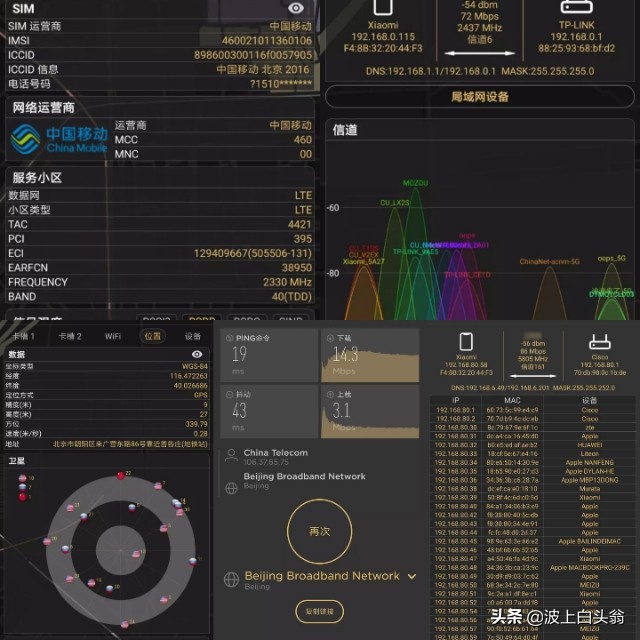Open the WiFi tab
The width and height of the screenshot is (640, 640).
tap(113, 336)
